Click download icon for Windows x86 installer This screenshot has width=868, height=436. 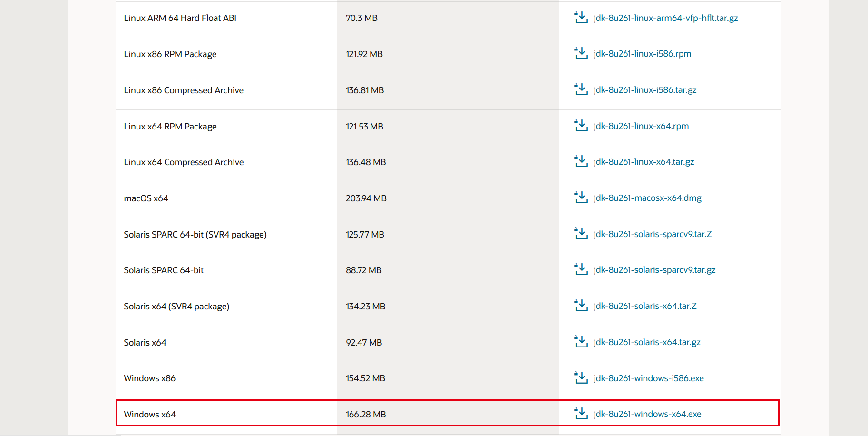pos(581,378)
